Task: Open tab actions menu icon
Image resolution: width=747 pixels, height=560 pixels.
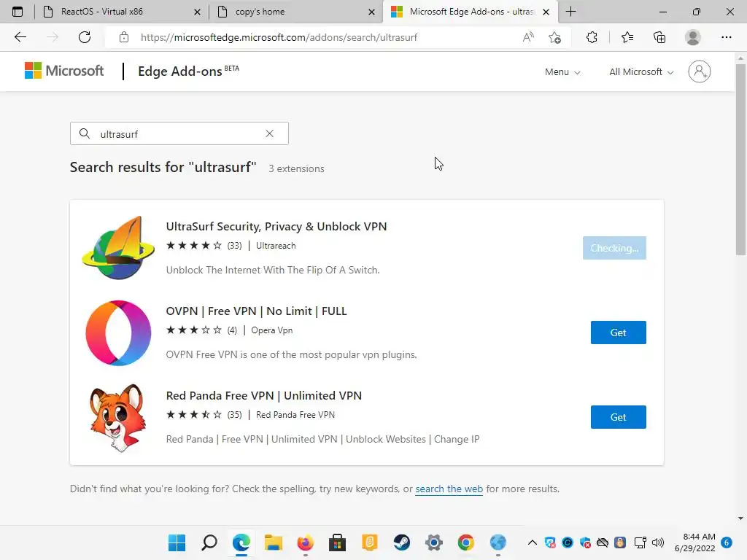Action: (18, 12)
